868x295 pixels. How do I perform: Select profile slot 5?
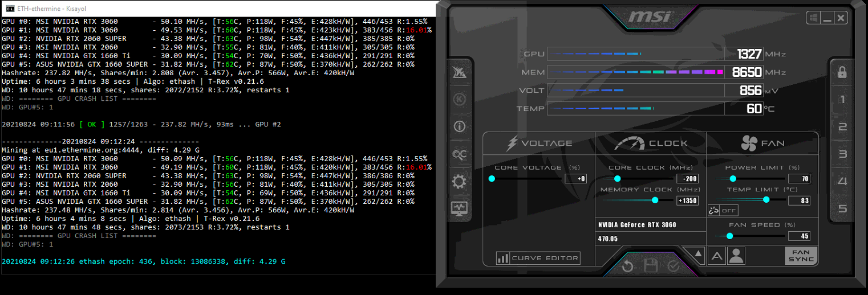pyautogui.click(x=842, y=208)
